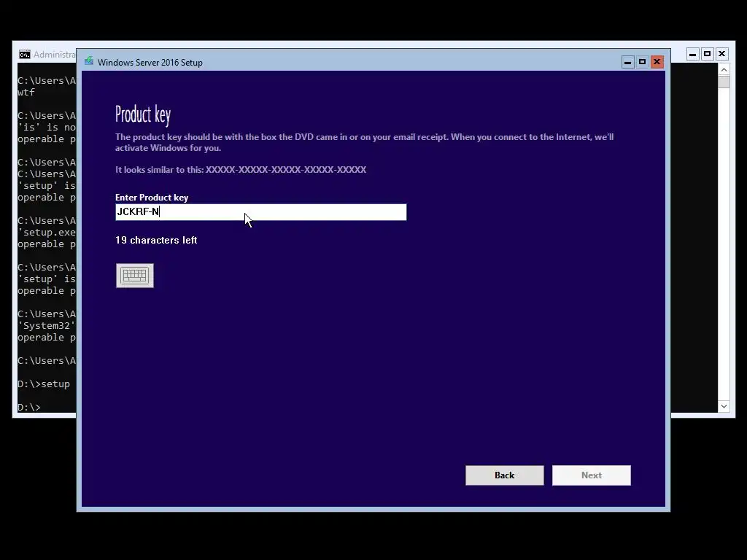
Task: Click the 'System32' line in Command Prompt
Action: click(47, 326)
